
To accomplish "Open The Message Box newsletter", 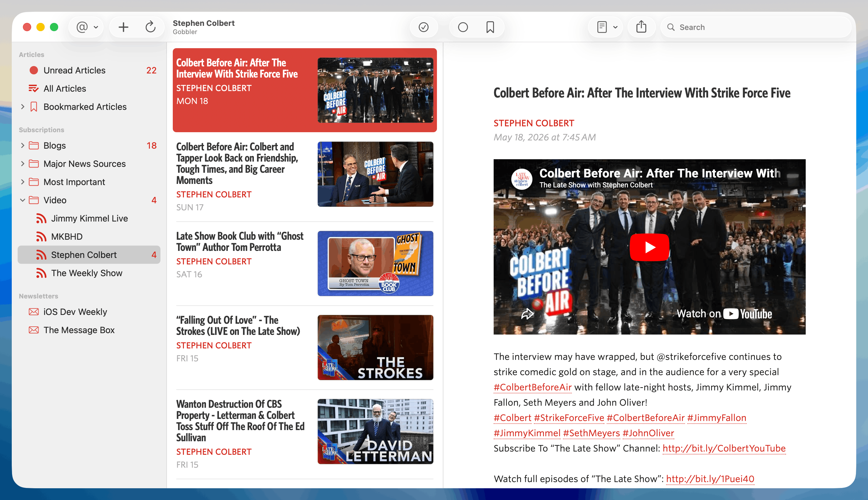I will pos(89,330).
